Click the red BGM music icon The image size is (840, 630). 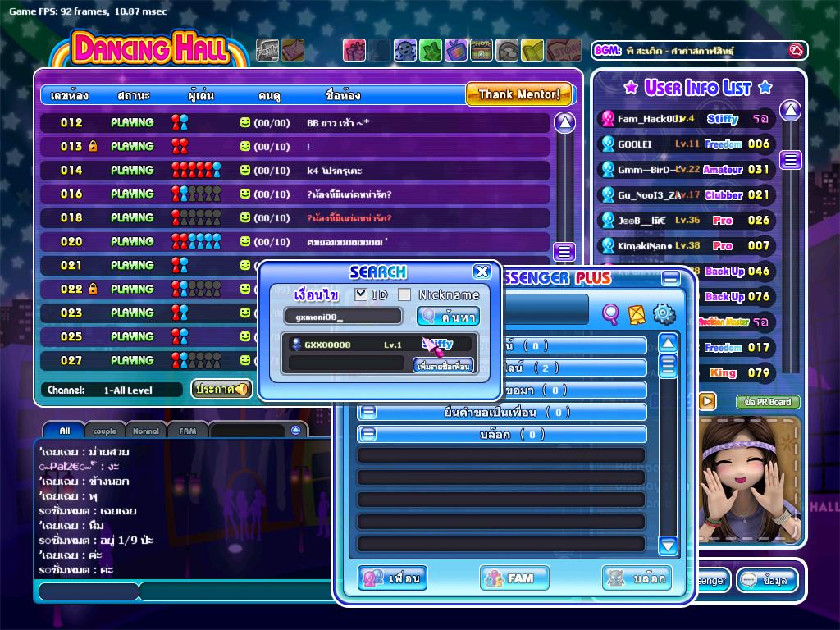point(796,51)
